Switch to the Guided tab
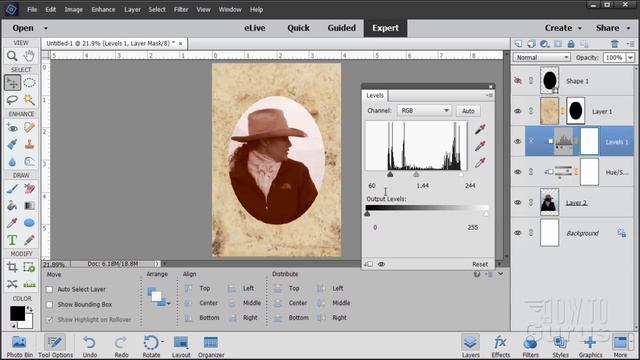640x360 pixels. (x=342, y=28)
